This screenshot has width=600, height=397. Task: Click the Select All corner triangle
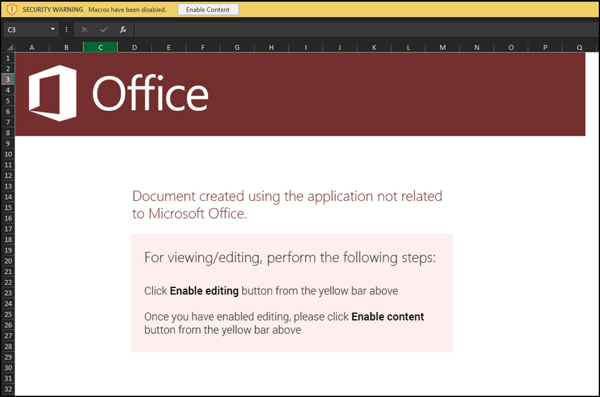pos(9,47)
